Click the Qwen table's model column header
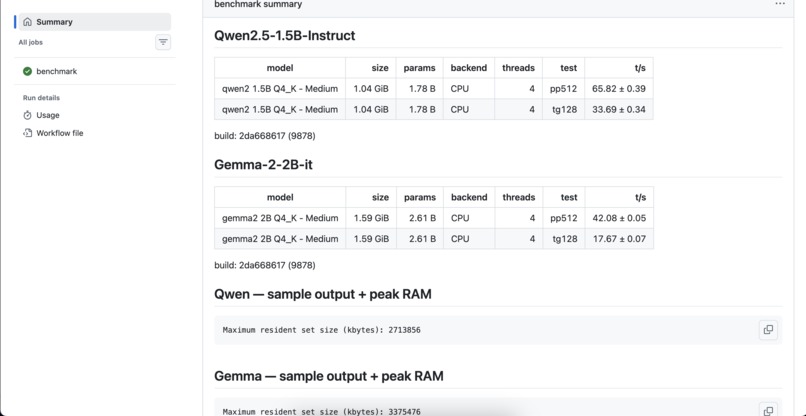Screen dimensions: 806x416 (280, 68)
